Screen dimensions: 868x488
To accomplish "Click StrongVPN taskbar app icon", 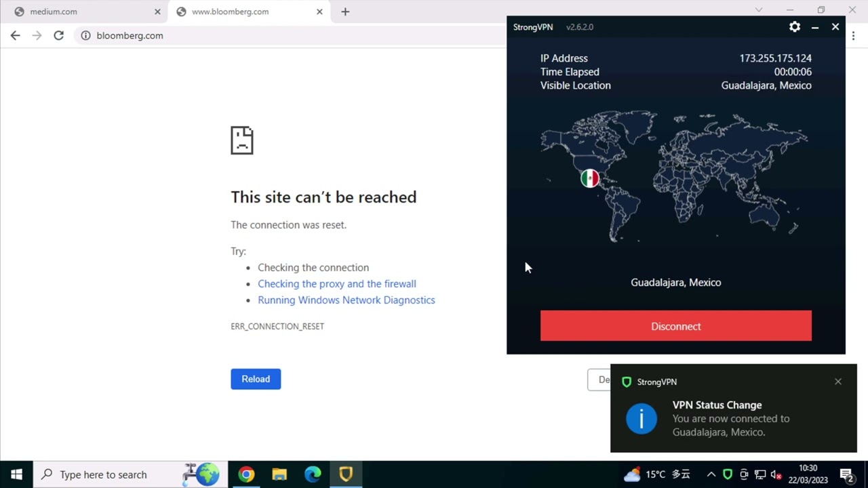I will point(346,474).
